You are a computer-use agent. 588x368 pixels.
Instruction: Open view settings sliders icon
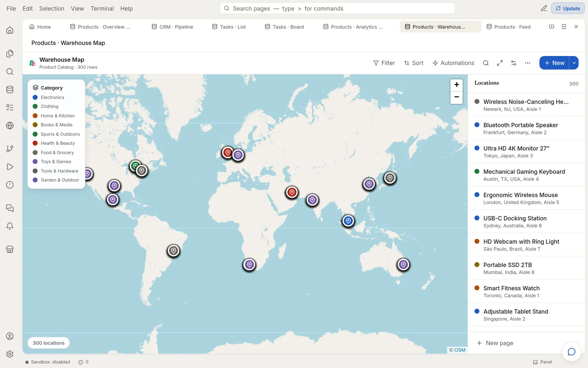click(x=514, y=63)
